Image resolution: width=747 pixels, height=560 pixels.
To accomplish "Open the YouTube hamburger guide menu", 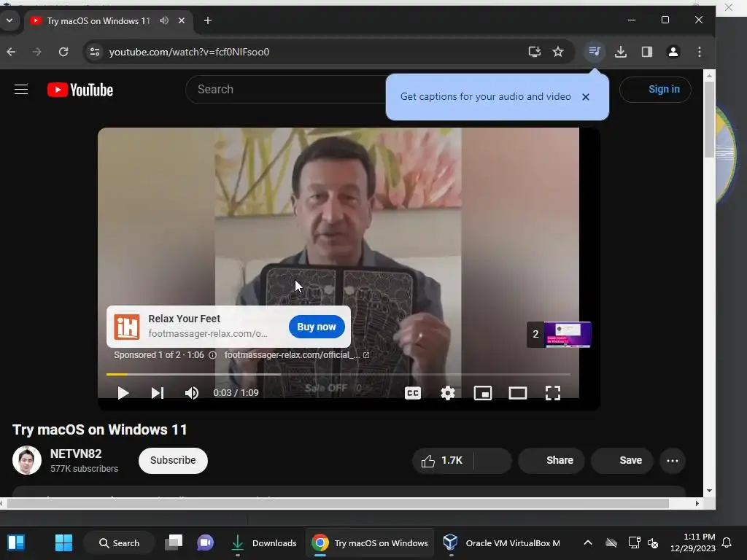I will point(21,90).
